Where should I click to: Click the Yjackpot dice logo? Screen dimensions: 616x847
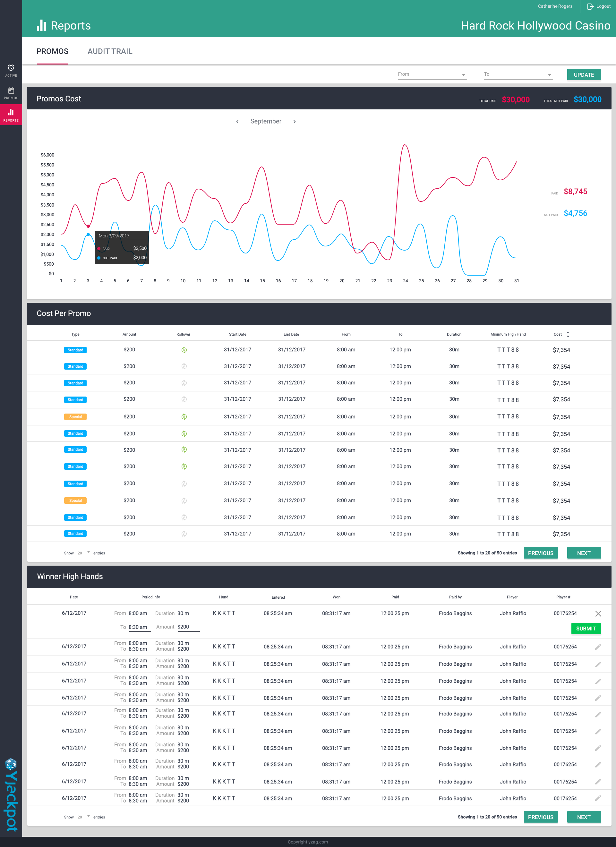point(11,765)
